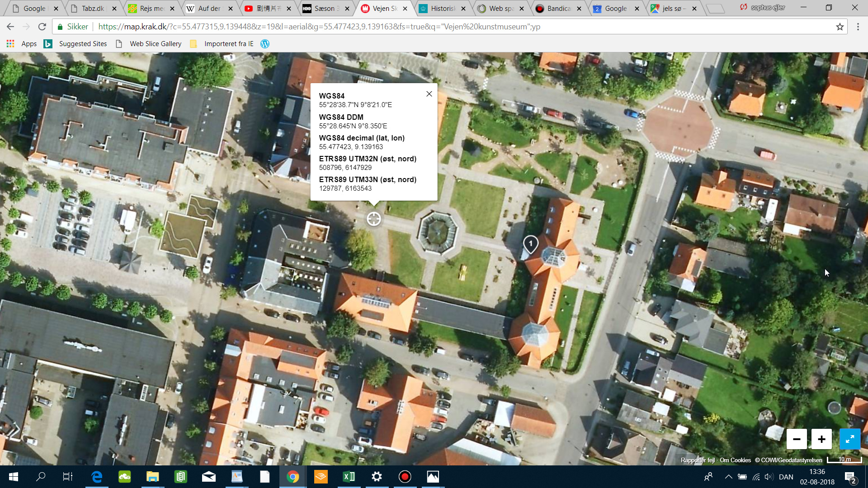Launch Microsoft Edge from taskbar

point(96,477)
